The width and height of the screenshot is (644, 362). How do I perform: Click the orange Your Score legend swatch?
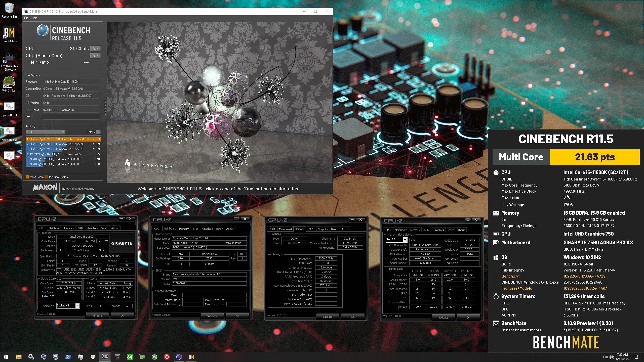click(27, 177)
